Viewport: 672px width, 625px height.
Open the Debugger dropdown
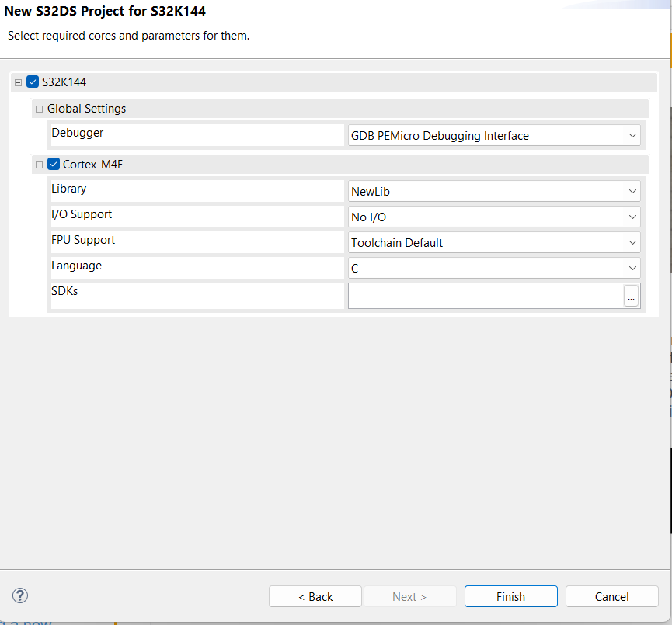[494, 136]
